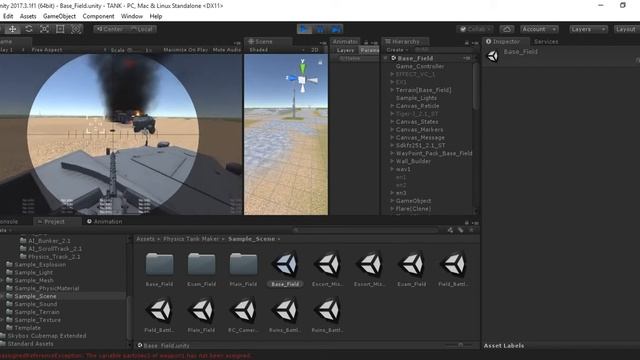This screenshot has width=640, height=360.
Task: Select the combined Transform tool
Action: click(x=76, y=29)
